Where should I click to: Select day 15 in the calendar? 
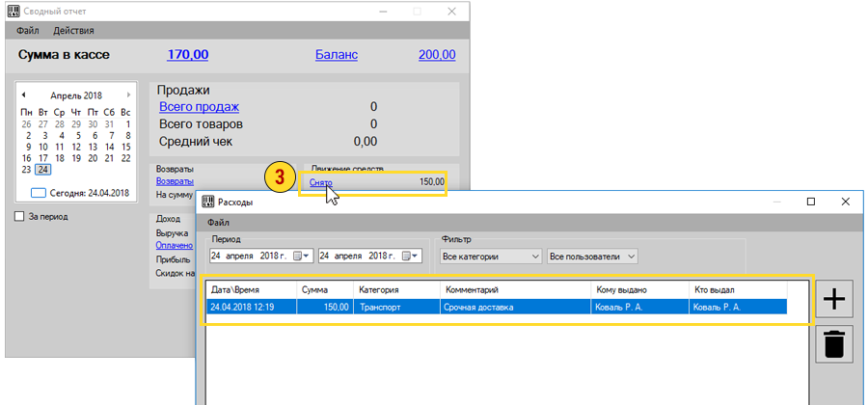[x=125, y=148]
